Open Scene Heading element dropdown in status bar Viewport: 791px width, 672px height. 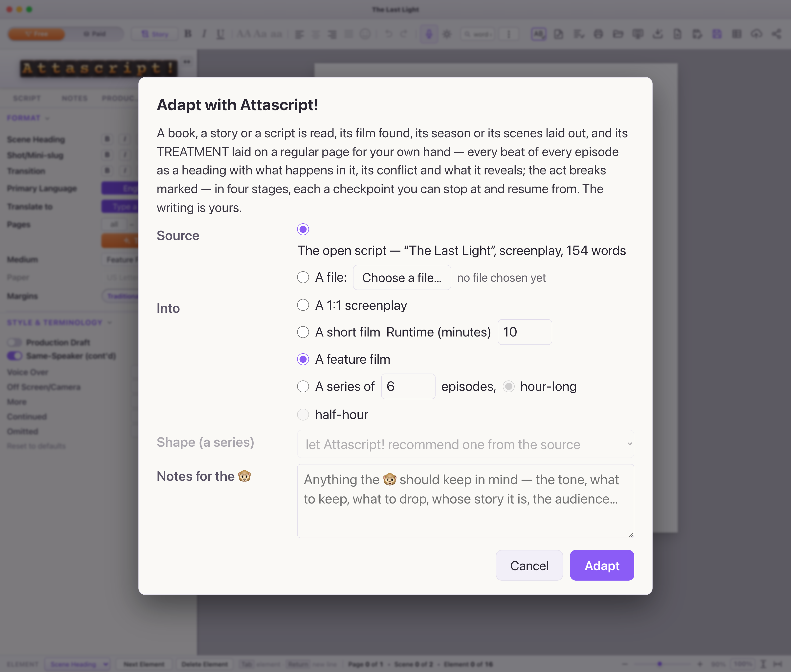(x=77, y=664)
